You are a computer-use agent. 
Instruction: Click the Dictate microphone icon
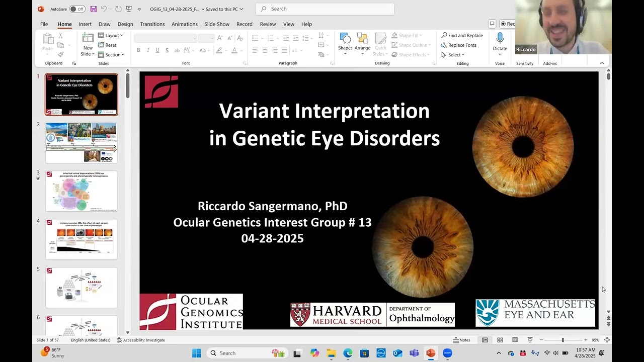(500, 44)
